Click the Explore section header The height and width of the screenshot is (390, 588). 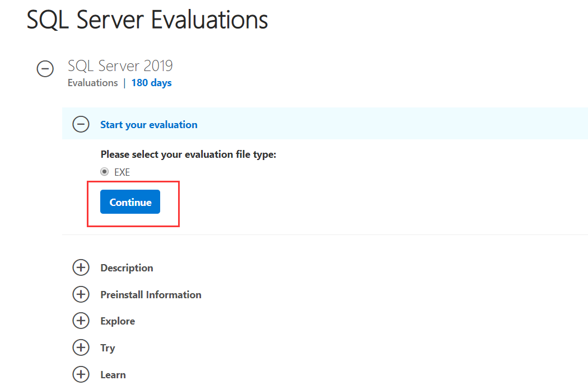(118, 321)
